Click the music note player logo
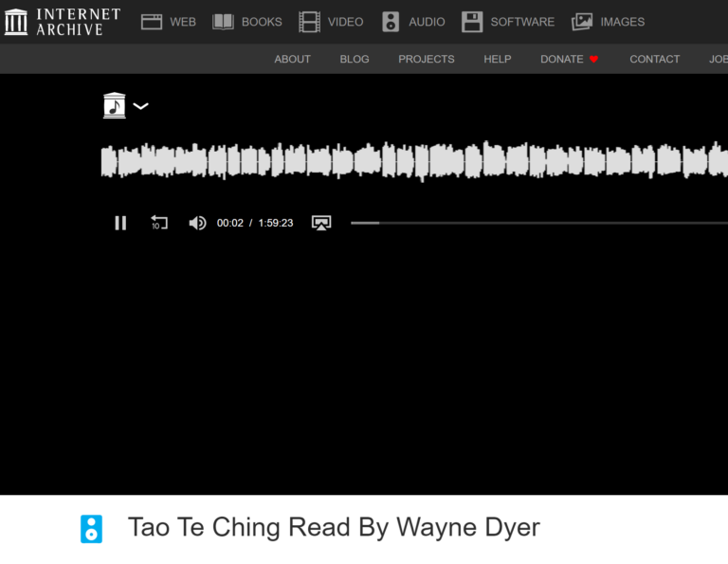The width and height of the screenshot is (728, 564). point(115,105)
